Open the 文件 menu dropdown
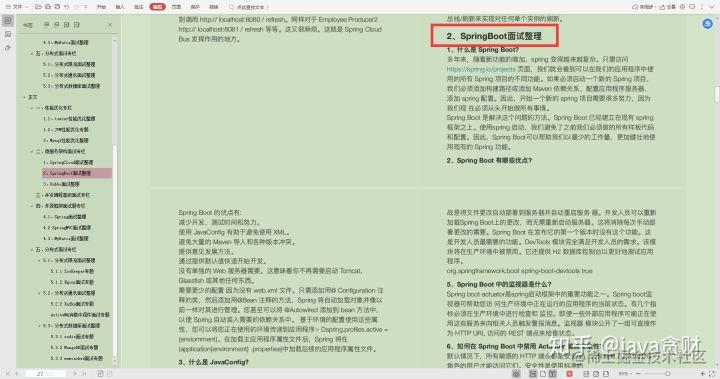The height and width of the screenshot is (379, 720). click(x=17, y=7)
